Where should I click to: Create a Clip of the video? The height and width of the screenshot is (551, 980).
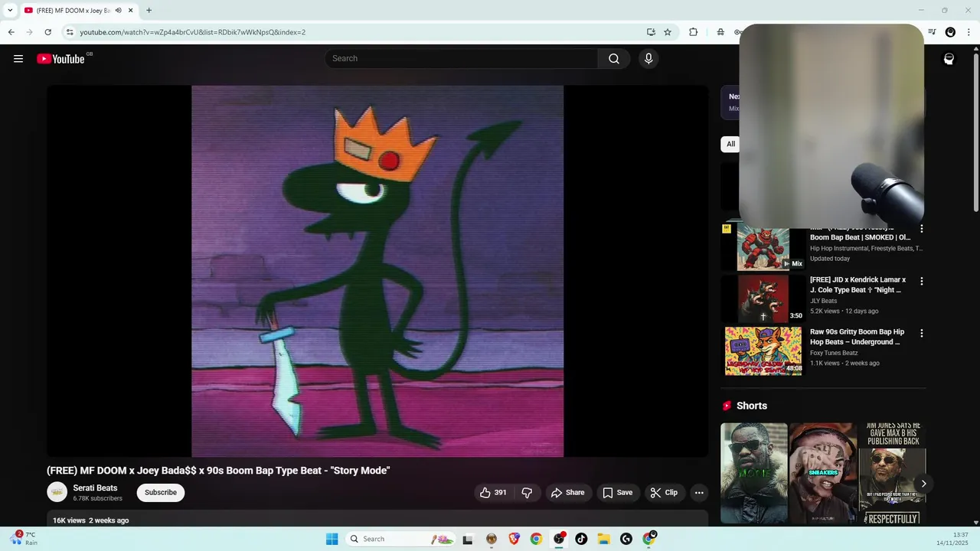664,493
